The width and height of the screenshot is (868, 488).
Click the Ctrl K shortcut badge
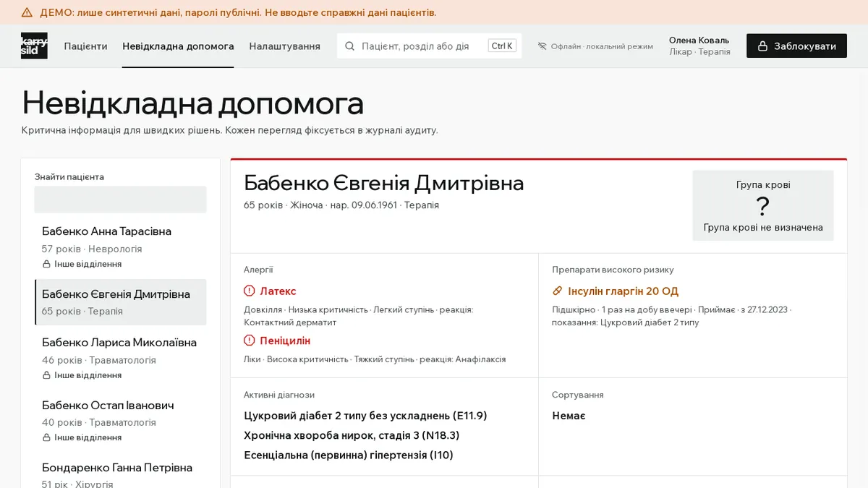click(502, 46)
